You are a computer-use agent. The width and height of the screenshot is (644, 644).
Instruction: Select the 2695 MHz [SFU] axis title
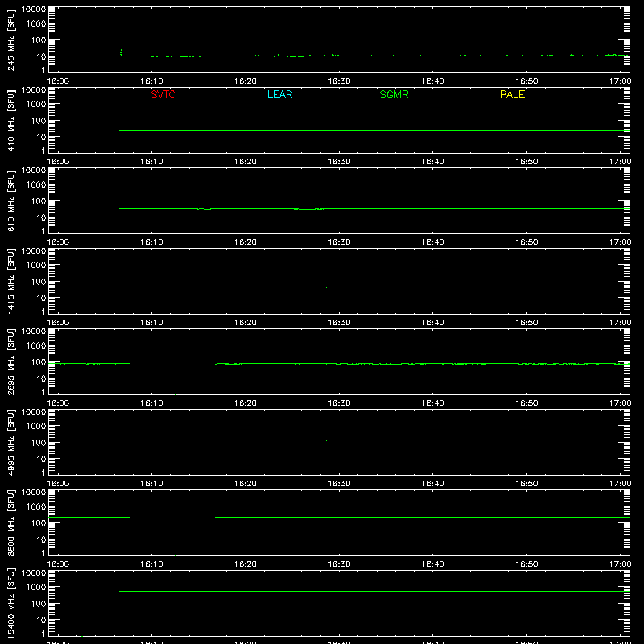click(x=10, y=361)
